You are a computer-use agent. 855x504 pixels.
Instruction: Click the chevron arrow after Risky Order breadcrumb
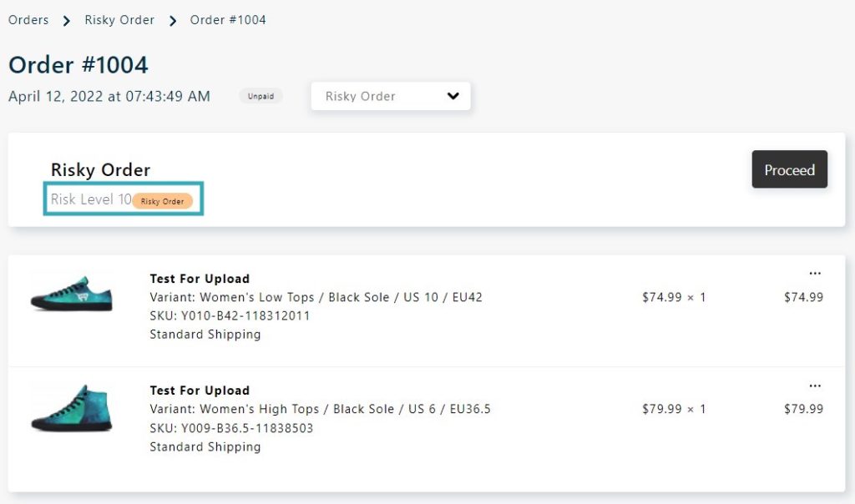click(x=173, y=21)
